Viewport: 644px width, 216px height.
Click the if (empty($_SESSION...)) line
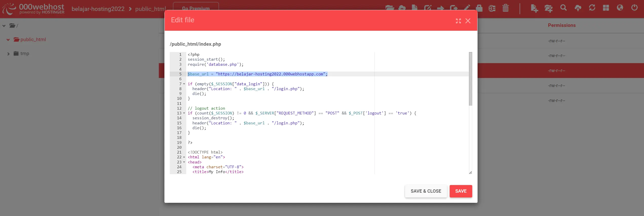pyautogui.click(x=231, y=84)
